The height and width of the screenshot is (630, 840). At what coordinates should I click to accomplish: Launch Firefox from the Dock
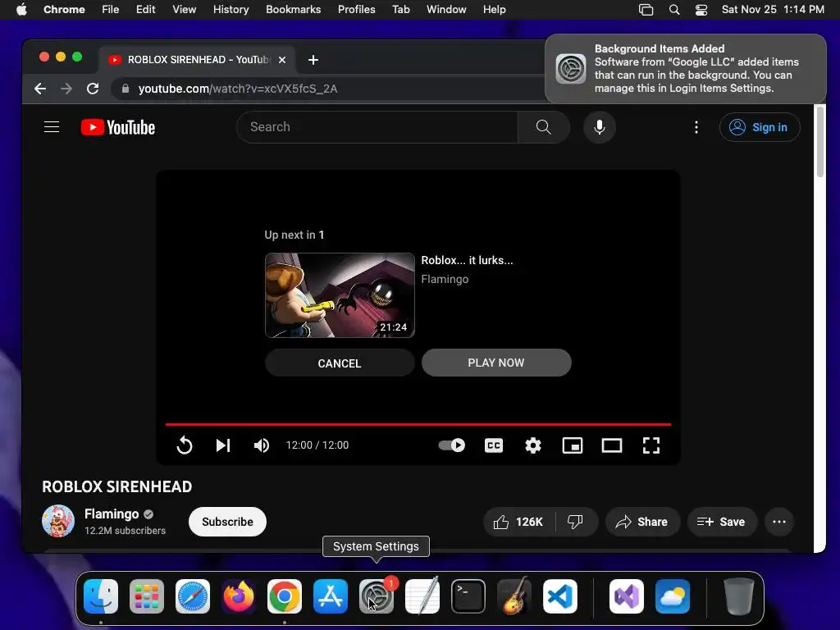point(239,596)
